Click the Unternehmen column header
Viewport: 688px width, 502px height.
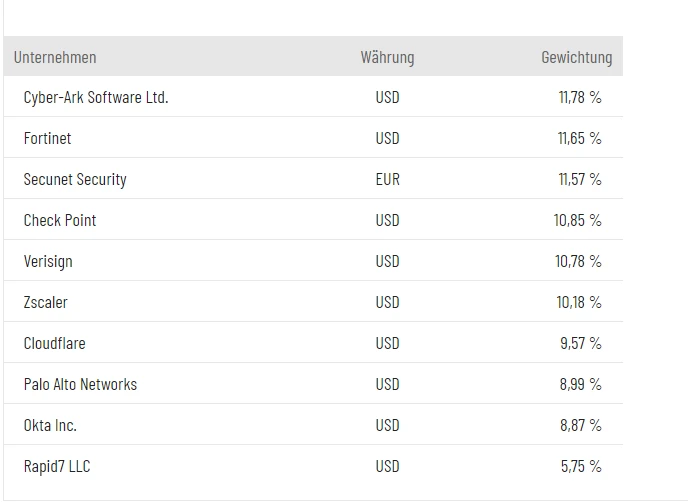[x=55, y=57]
